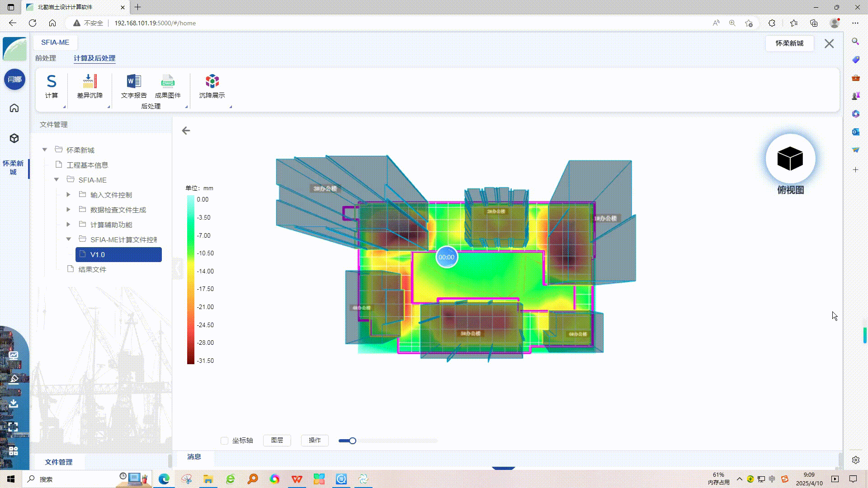Open the home icon in sidebar
This screenshot has height=488, width=868.
[14, 108]
